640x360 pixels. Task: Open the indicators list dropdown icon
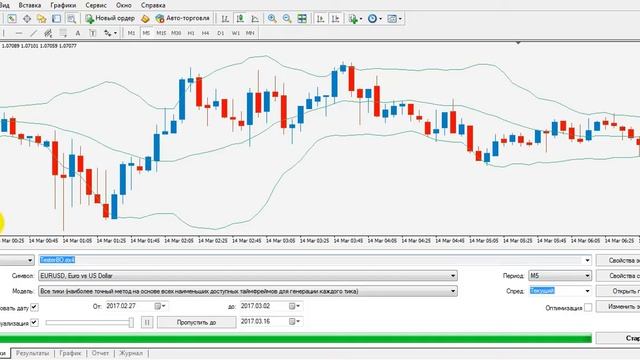coord(355,19)
